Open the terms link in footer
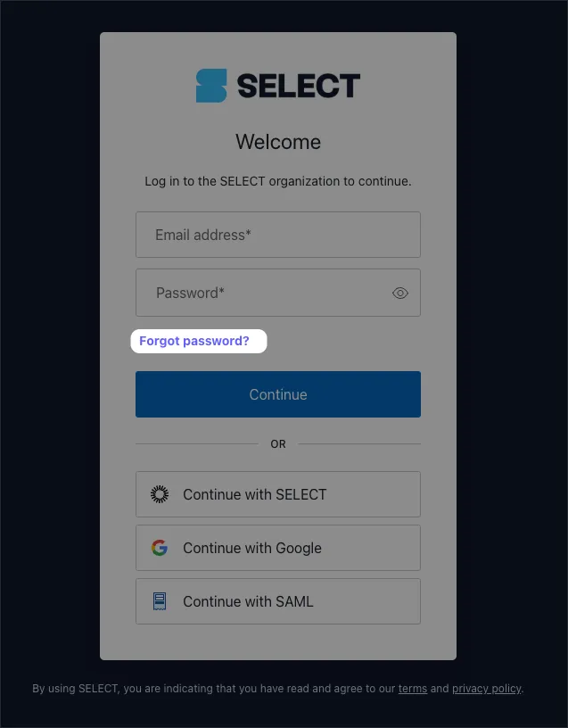 [412, 689]
